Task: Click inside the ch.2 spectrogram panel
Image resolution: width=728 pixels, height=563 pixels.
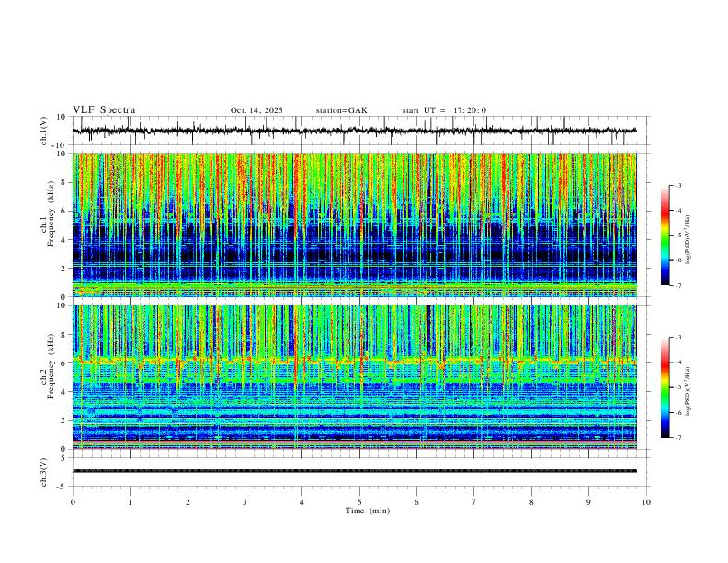Action: [x=354, y=377]
